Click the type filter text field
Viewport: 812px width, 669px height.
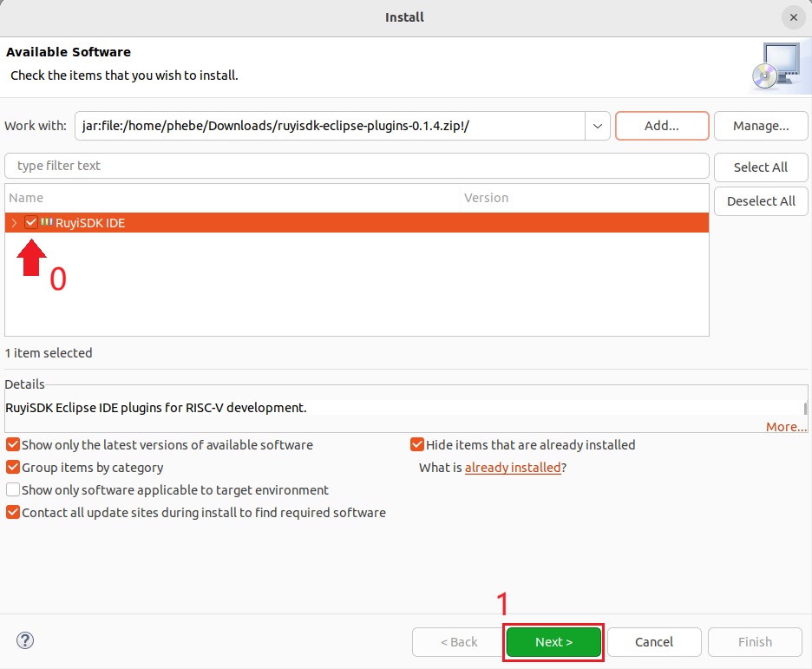pos(357,166)
